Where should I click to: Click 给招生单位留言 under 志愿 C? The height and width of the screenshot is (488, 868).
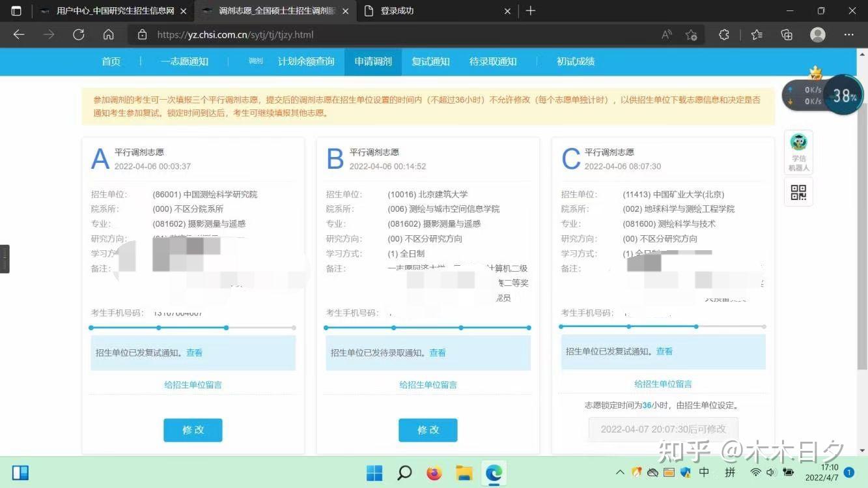pyautogui.click(x=663, y=384)
